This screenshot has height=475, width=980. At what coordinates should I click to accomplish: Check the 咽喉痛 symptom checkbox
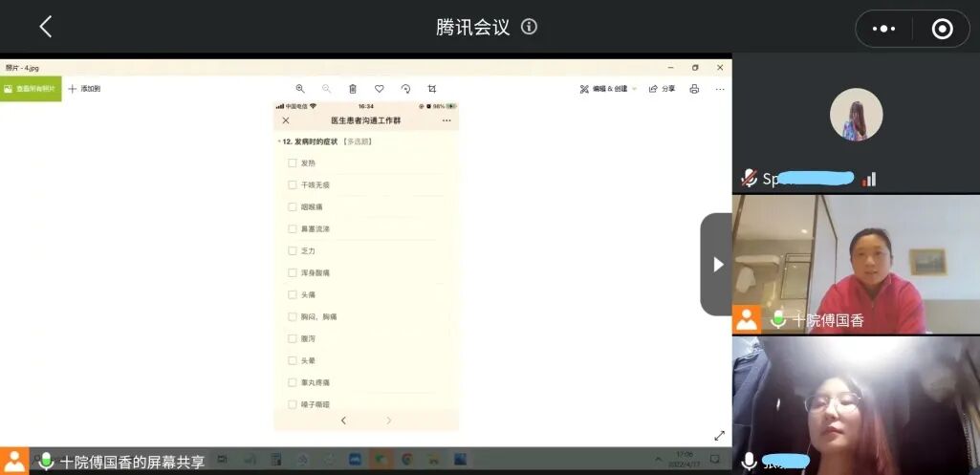click(x=292, y=206)
